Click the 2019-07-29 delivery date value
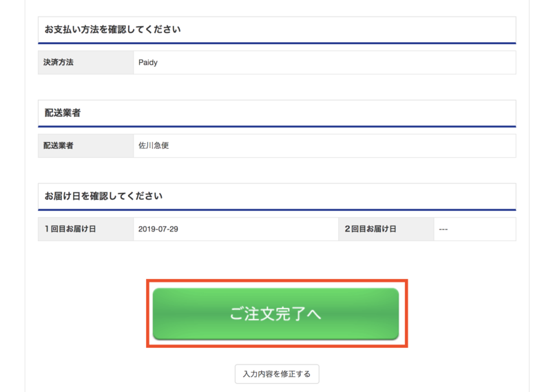Image resolution: width=551 pixels, height=392 pixels. point(158,229)
